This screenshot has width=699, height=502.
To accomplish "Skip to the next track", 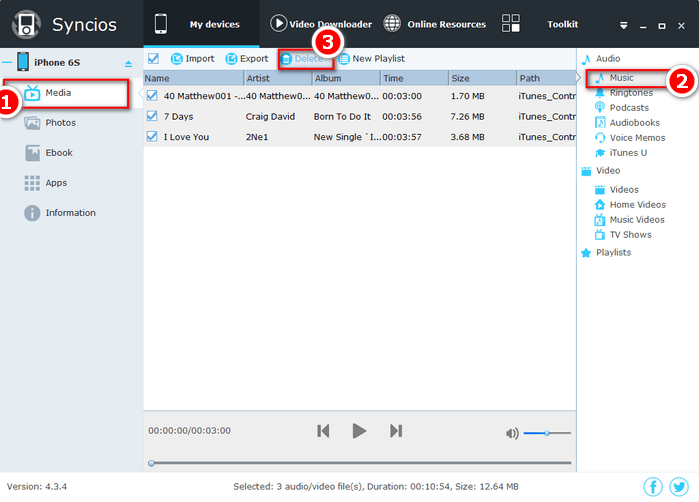I will (396, 431).
